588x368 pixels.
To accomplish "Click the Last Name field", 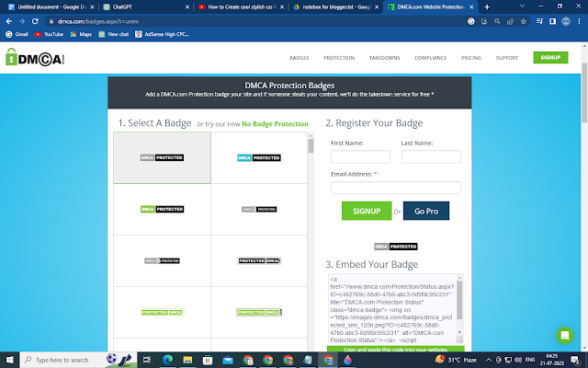I will tap(431, 156).
